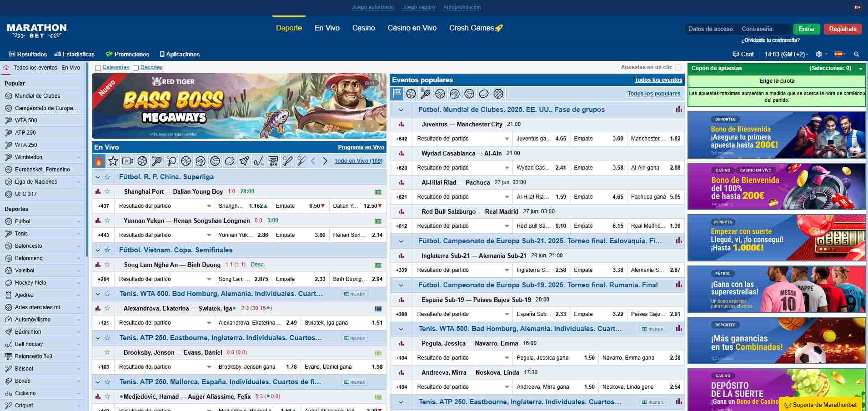Filter En Vivo by handball icon
Screen dimensions: 868x411
click(201, 161)
